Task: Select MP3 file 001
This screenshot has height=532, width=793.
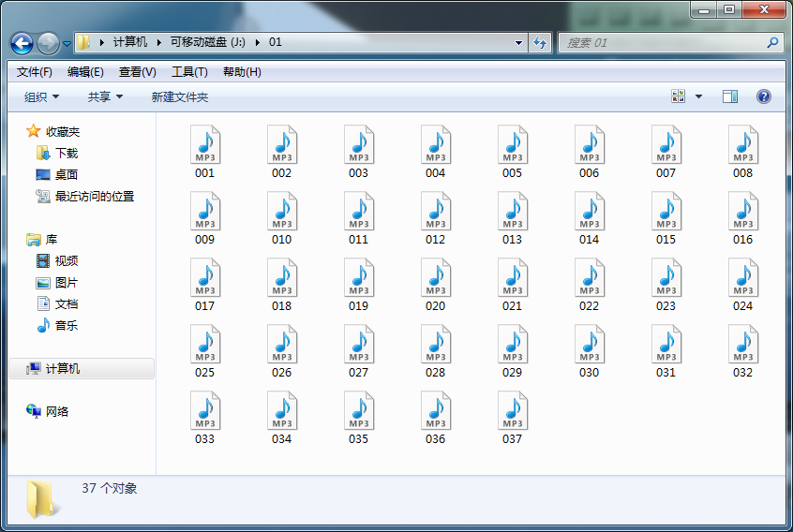Action: pos(205,152)
